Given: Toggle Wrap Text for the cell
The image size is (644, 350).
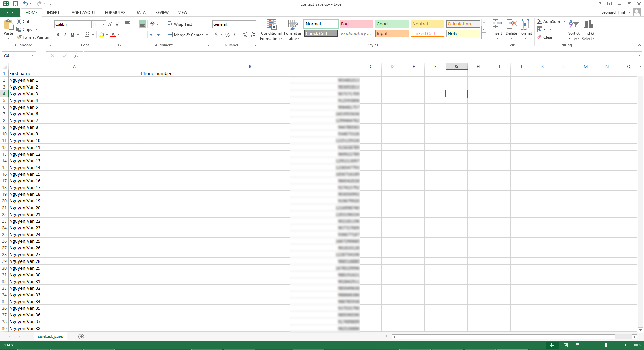Looking at the screenshot, I should coord(180,24).
